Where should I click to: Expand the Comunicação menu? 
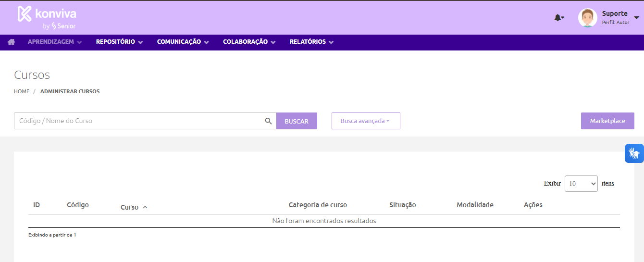pyautogui.click(x=183, y=42)
